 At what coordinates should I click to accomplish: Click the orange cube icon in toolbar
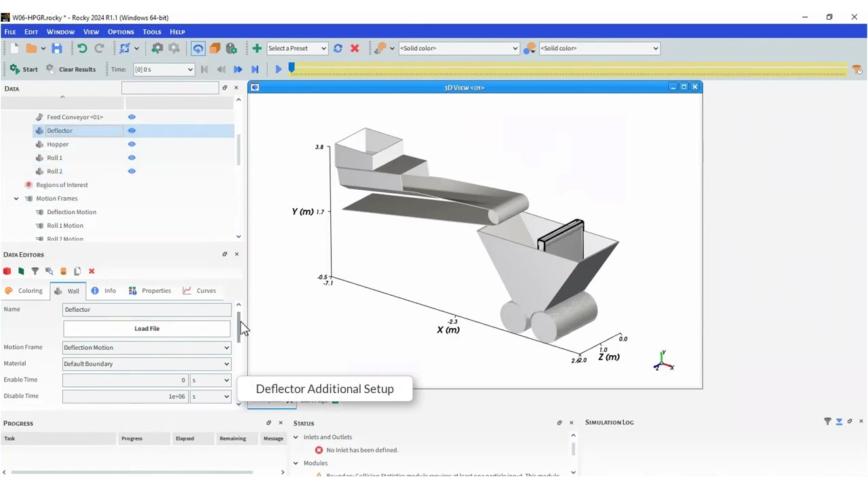tap(215, 48)
